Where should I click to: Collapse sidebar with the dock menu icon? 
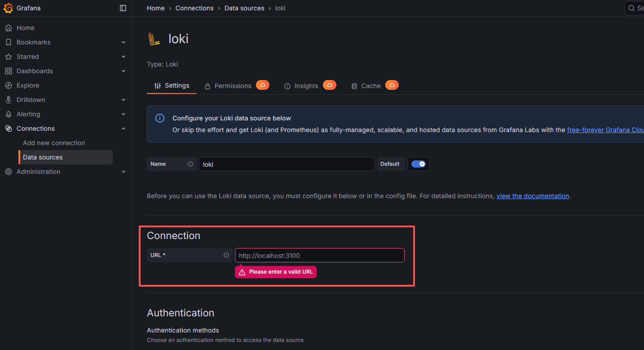(123, 8)
